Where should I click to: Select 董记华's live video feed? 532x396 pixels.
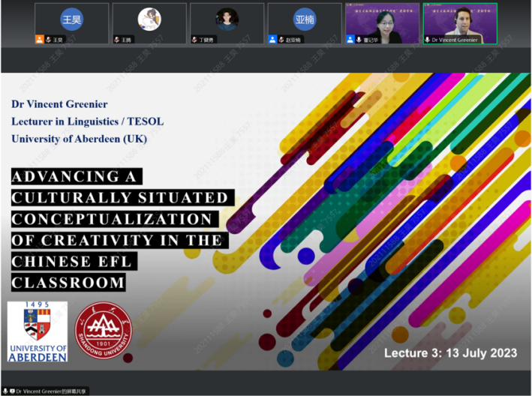[x=382, y=21]
